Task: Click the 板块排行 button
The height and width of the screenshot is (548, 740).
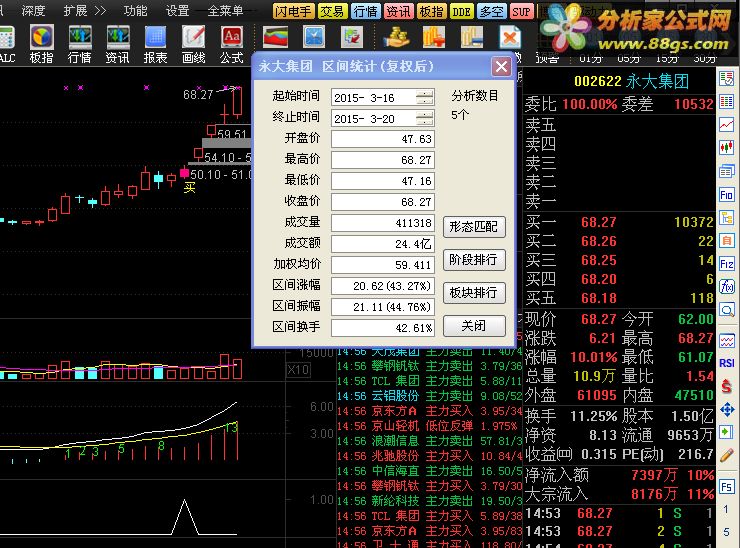Action: 474,293
